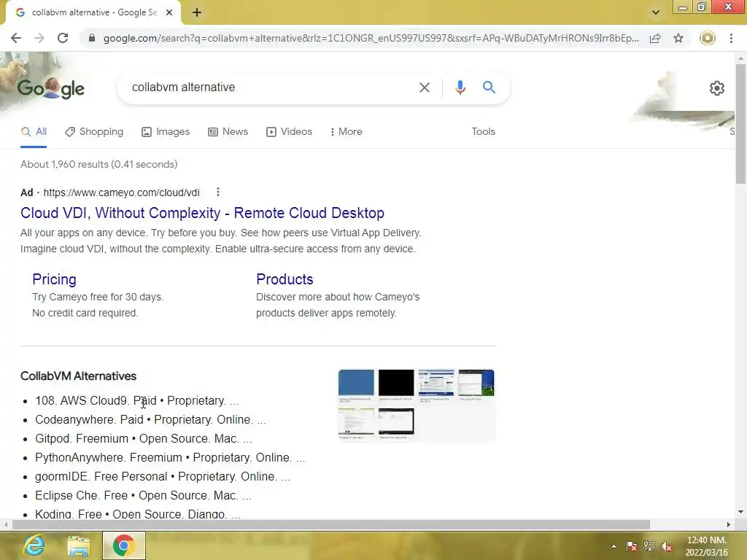This screenshot has height=560, width=747.
Task: Open the ad's three-dot options
Action: [217, 192]
